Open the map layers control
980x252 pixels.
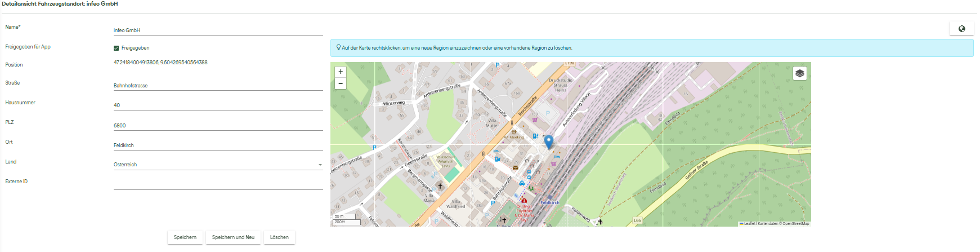[x=800, y=73]
